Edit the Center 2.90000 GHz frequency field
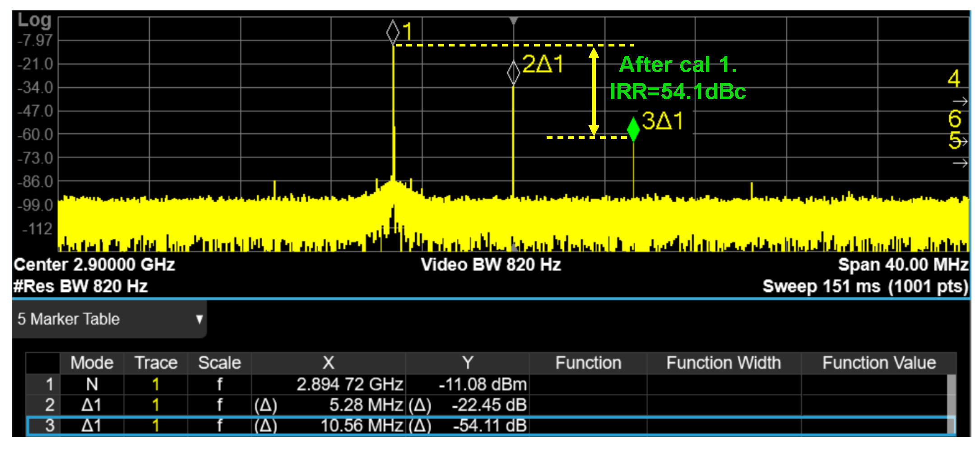980x453 pixels. [x=94, y=264]
